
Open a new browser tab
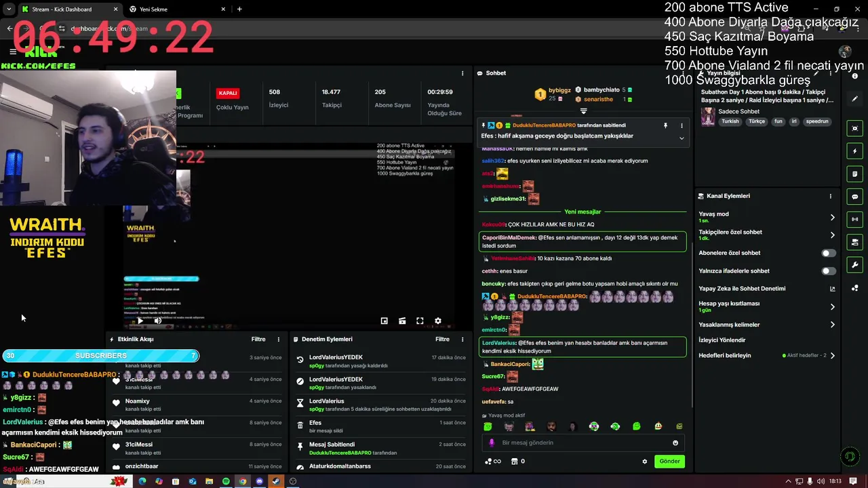point(239,9)
